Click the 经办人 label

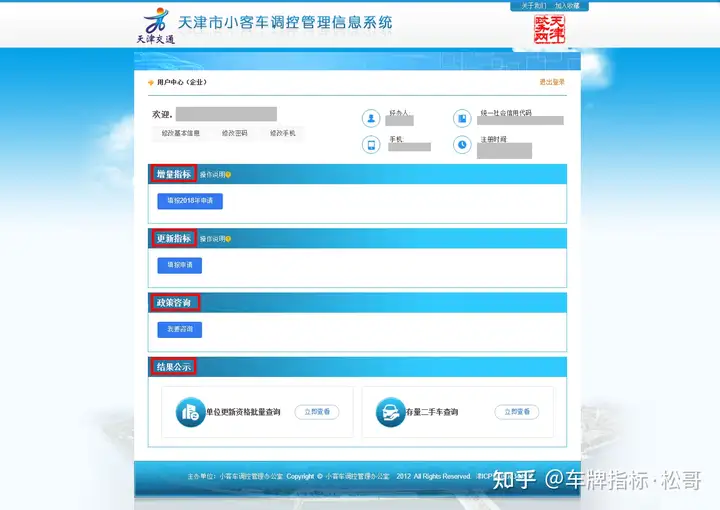click(400, 112)
